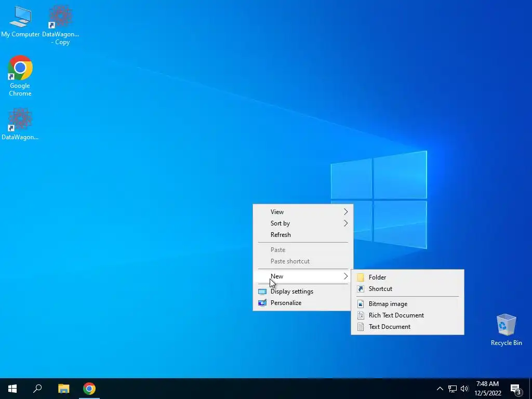Expand the View submenu
Screen dimensions: 532x399
point(303,212)
